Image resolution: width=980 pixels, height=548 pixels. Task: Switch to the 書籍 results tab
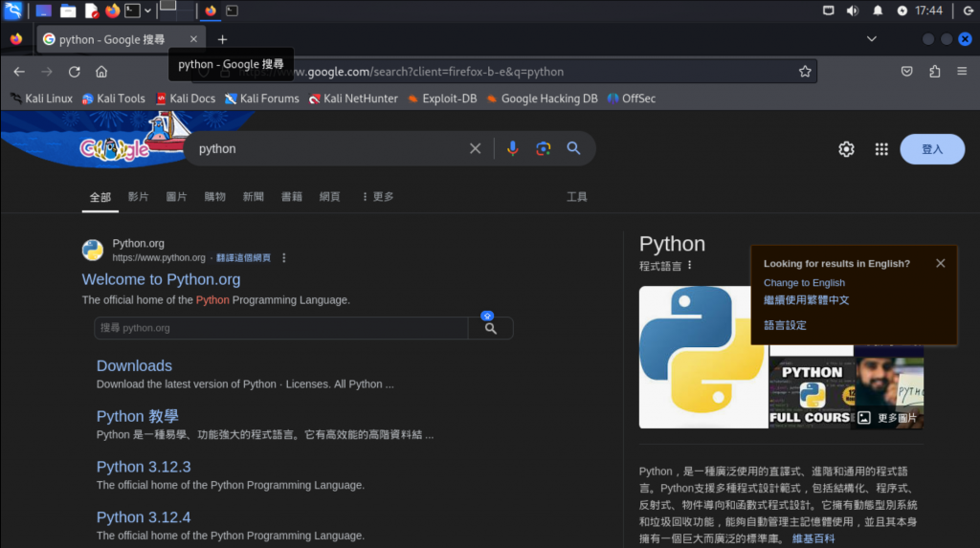coord(291,197)
